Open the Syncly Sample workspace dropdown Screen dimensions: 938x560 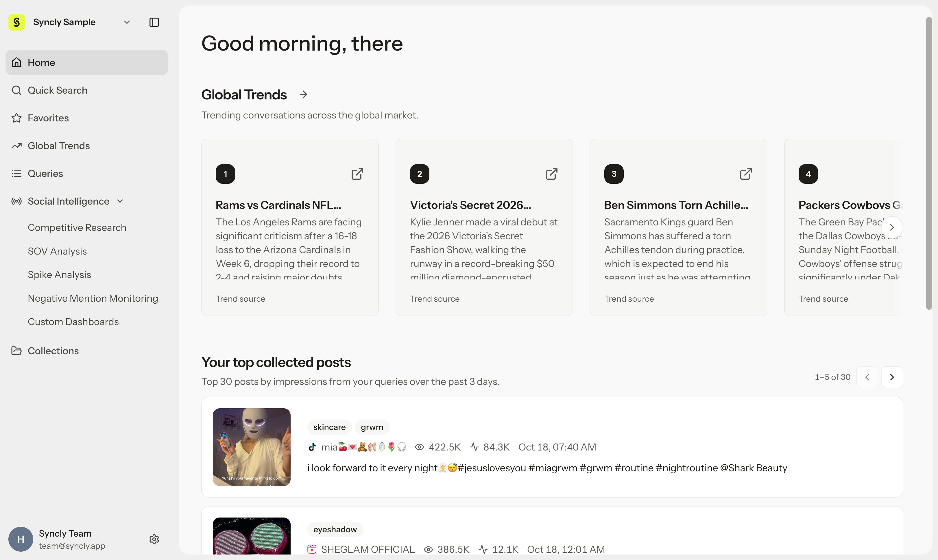coord(127,22)
